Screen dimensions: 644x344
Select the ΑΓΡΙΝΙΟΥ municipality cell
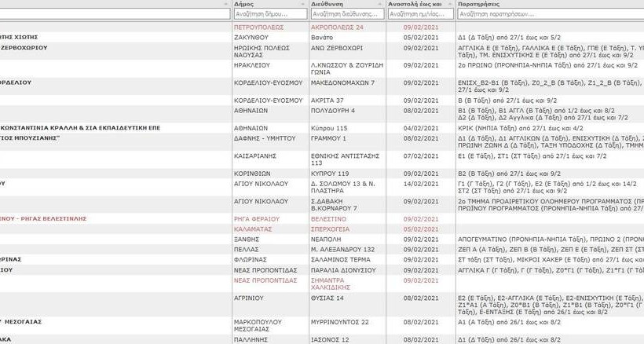coord(251,298)
